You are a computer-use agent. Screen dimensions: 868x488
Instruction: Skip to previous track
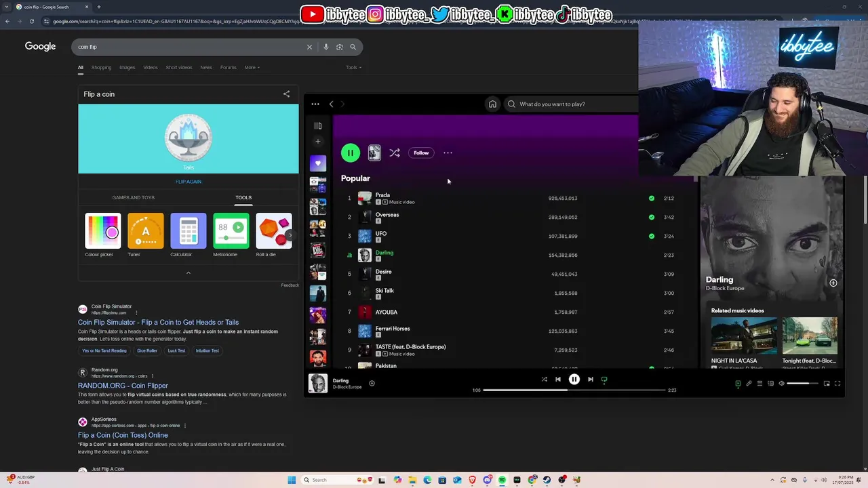pyautogui.click(x=558, y=380)
